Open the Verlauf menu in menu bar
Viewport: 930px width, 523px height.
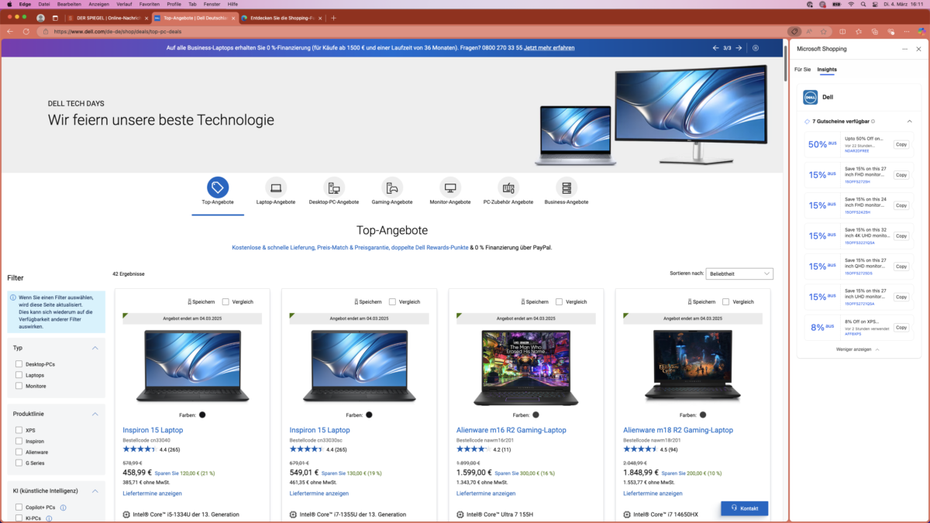(124, 4)
